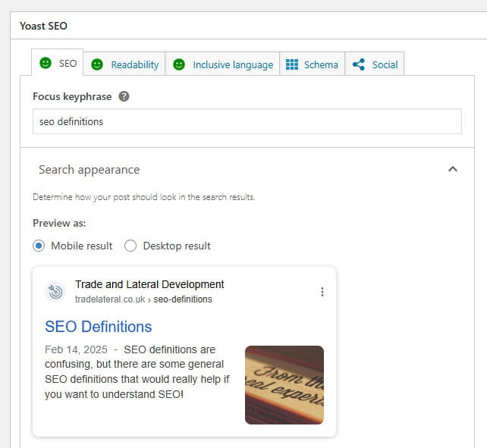Image resolution: width=487 pixels, height=448 pixels.
Task: Click the Focus keyphrase input field
Action: click(247, 121)
